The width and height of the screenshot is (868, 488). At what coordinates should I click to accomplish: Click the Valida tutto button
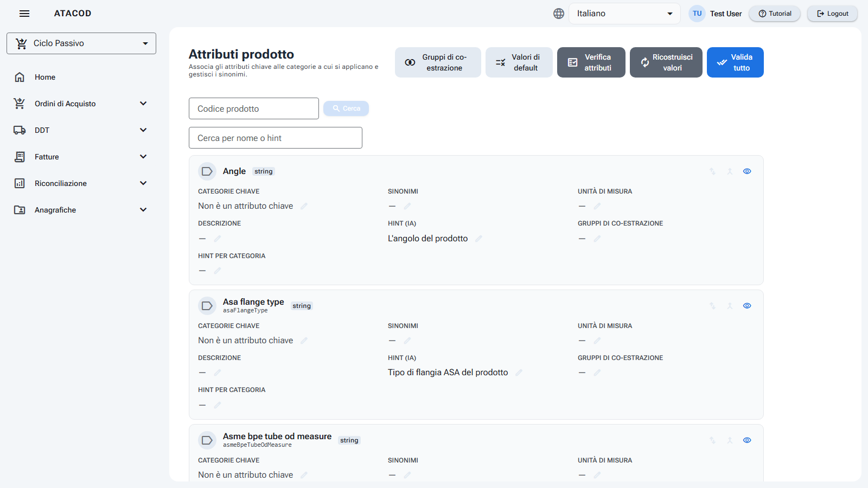pos(735,62)
